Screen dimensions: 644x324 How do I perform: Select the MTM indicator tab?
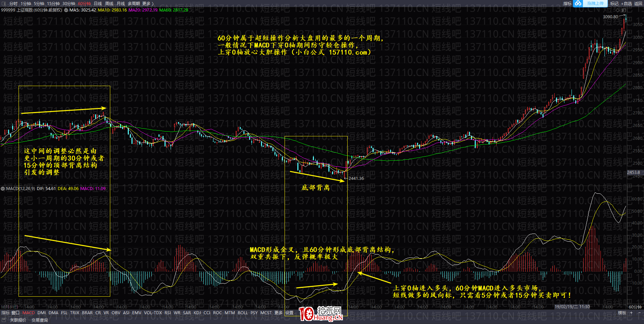click(230, 313)
